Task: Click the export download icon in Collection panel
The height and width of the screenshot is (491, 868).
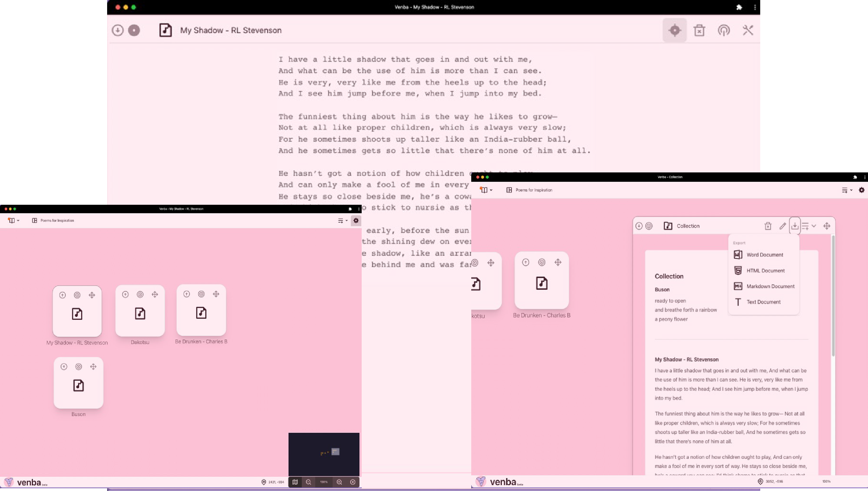Action: pyautogui.click(x=795, y=226)
